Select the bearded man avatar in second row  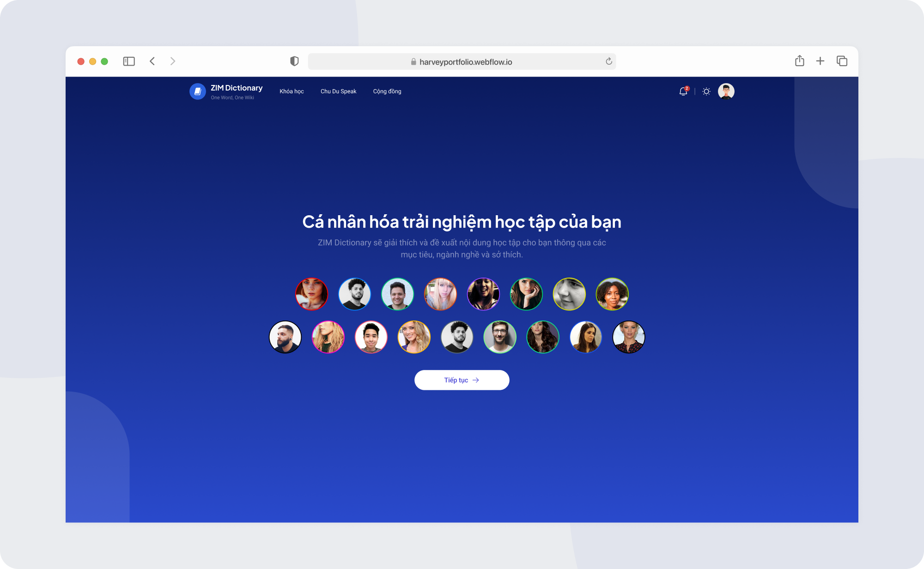[x=286, y=337]
